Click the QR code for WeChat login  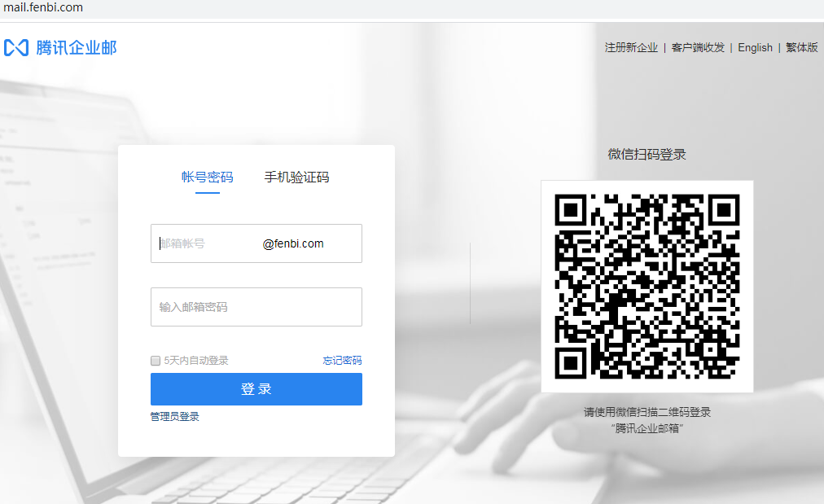pos(648,286)
